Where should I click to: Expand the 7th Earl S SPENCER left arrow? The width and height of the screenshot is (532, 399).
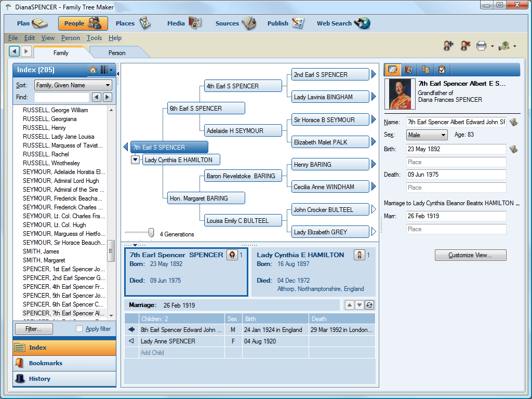click(125, 147)
